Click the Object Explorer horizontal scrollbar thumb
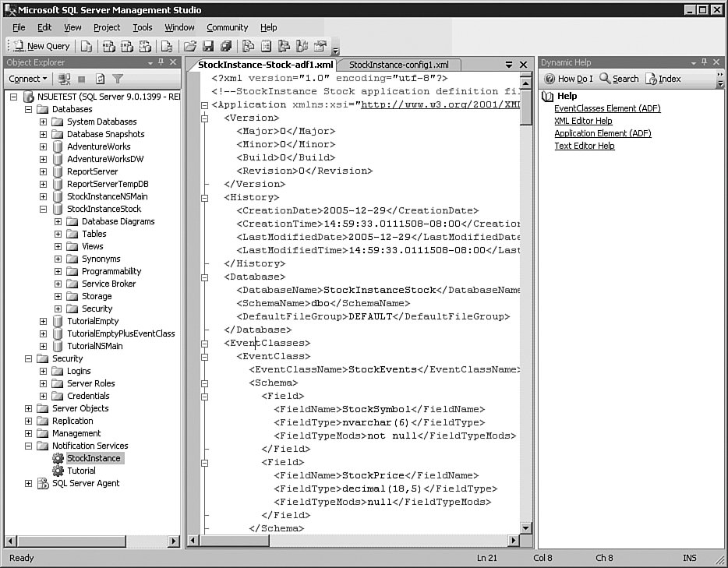This screenshot has height=568, width=728. 72,541
